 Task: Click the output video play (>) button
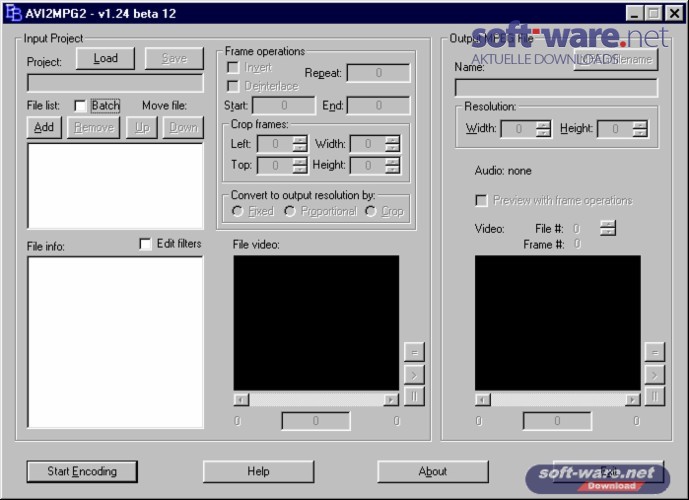[x=655, y=374]
